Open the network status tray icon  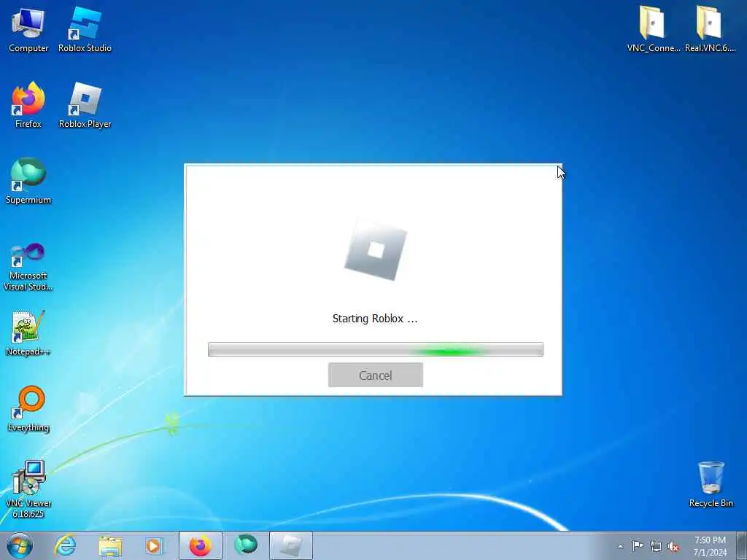point(656,546)
